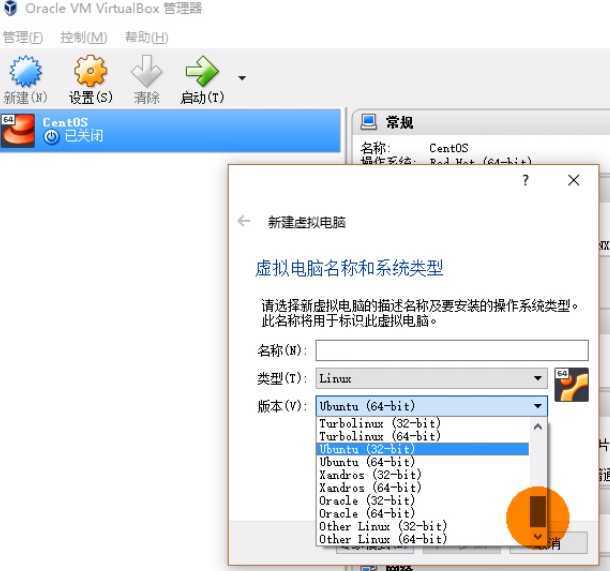Screen dimensions: 610x571
Task: Expand the Start button dropdown arrow
Action: pyautogui.click(x=242, y=78)
